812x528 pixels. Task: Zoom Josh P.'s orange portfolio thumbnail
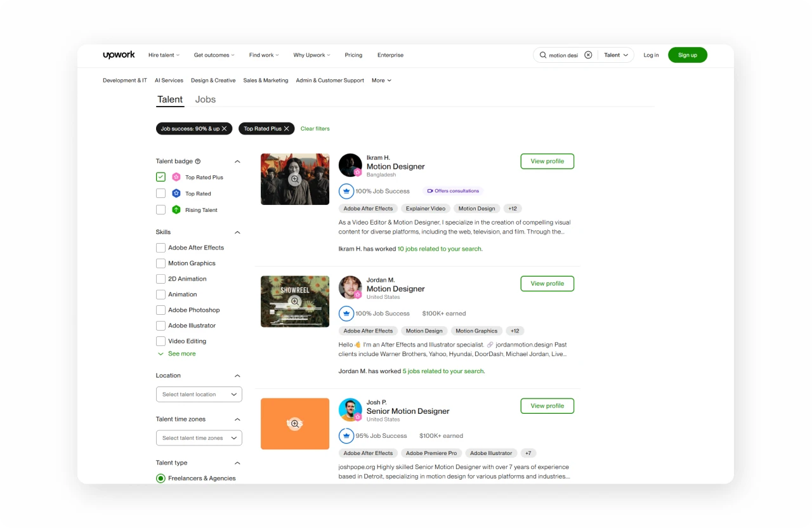pos(295,423)
